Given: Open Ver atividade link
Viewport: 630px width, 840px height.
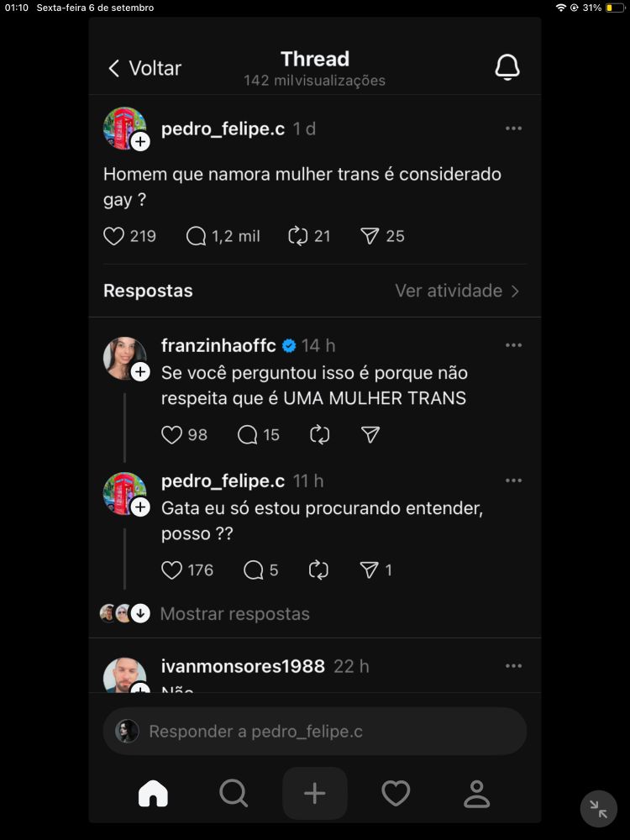Looking at the screenshot, I should tap(457, 291).
